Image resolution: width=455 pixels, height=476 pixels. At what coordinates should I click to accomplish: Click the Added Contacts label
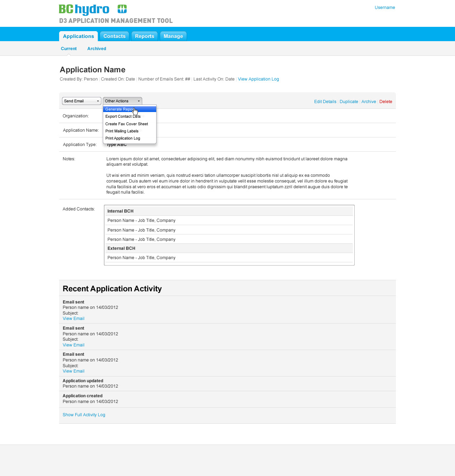click(x=79, y=209)
